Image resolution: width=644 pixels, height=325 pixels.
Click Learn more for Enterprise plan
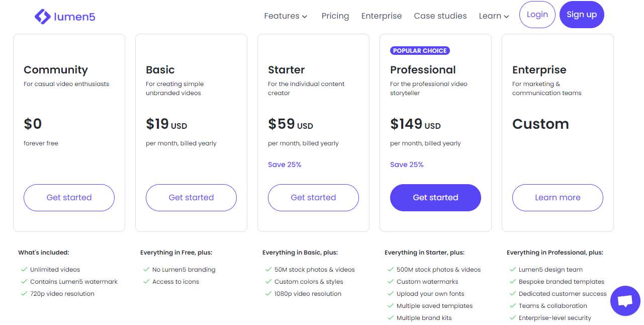(x=558, y=198)
